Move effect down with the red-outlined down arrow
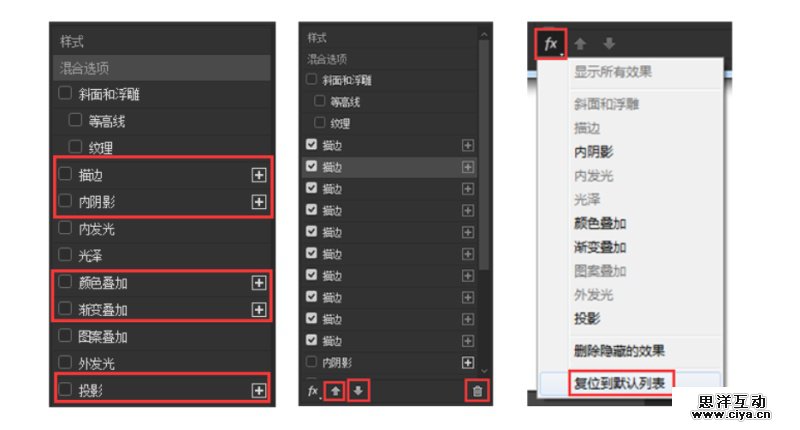This screenshot has height=430, width=800. click(358, 390)
